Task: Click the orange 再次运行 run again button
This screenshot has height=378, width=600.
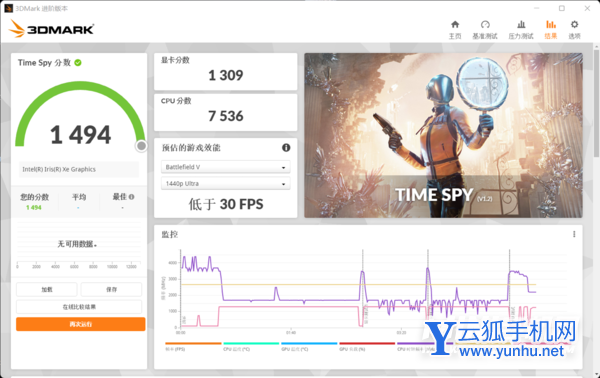Action: (81, 324)
